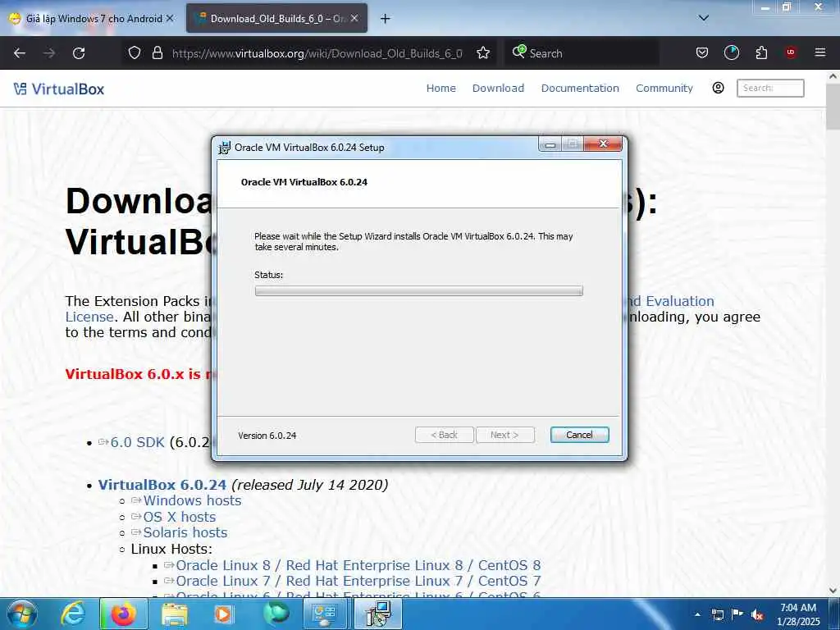Open the Pocket save icon in toolbar
840x630 pixels.
(702, 53)
